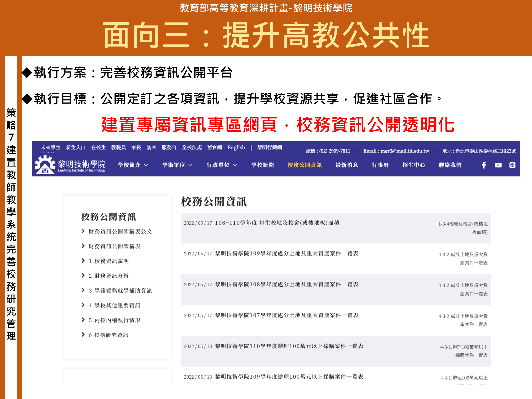Click the 在校生 top link

(x=98, y=147)
